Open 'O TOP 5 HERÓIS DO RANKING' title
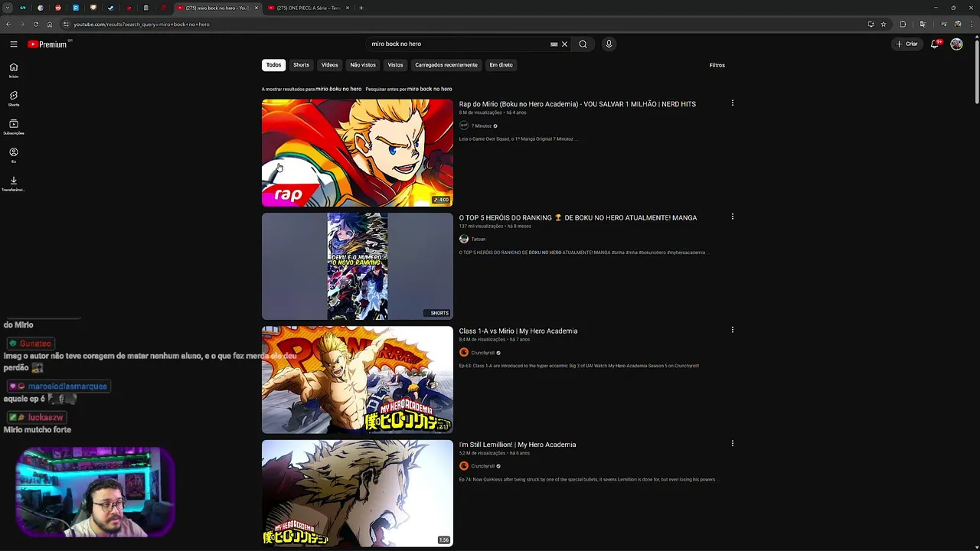The image size is (980, 551). 578,217
